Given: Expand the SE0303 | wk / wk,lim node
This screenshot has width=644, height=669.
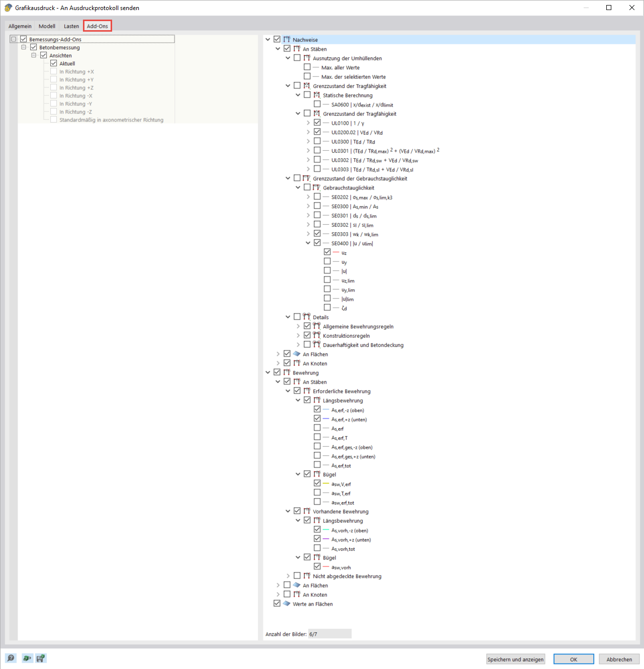Looking at the screenshot, I should tap(308, 233).
